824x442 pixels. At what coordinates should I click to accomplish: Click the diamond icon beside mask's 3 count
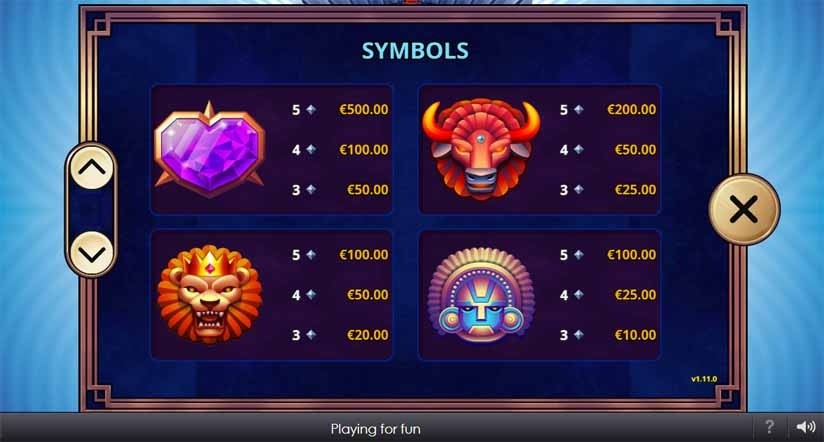(579, 334)
